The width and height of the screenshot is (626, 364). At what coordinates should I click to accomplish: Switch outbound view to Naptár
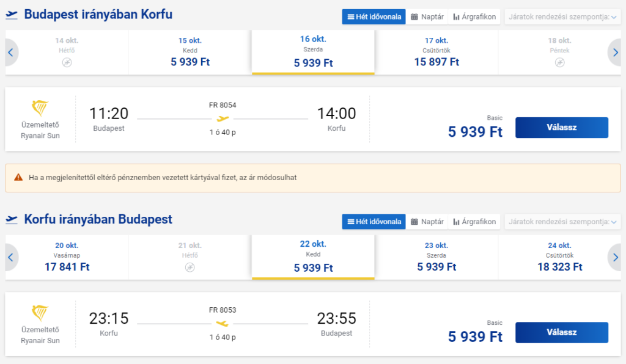click(427, 16)
